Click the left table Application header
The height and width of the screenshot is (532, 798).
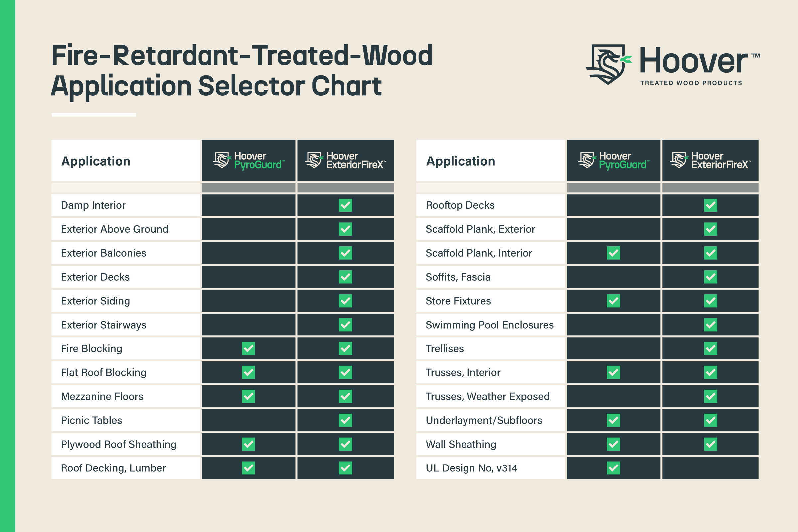[96, 161]
